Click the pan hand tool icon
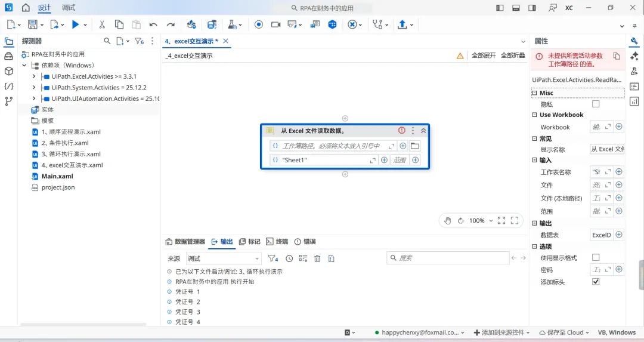 (x=448, y=221)
